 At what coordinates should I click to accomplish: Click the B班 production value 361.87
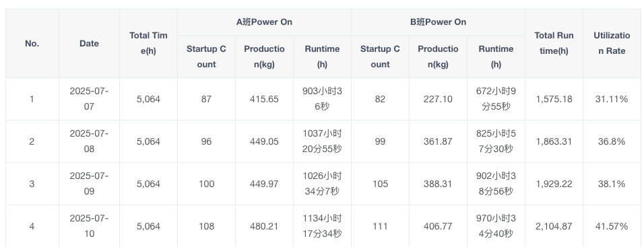point(439,141)
